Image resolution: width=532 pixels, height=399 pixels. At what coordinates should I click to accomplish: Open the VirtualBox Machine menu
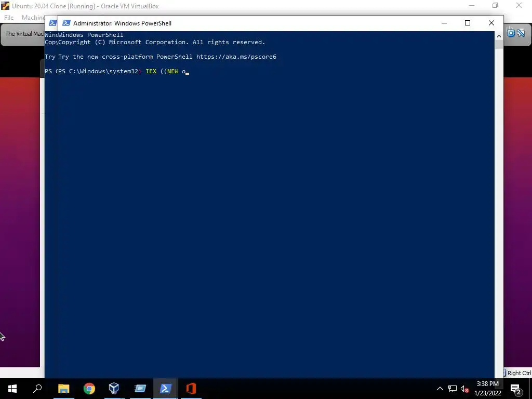tap(33, 17)
